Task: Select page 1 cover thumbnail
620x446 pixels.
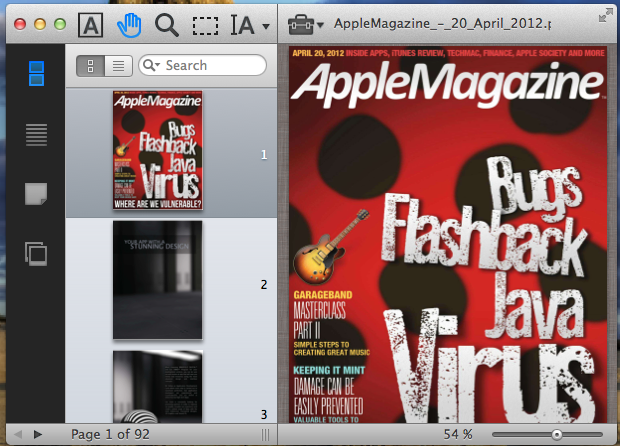Action: [158, 150]
